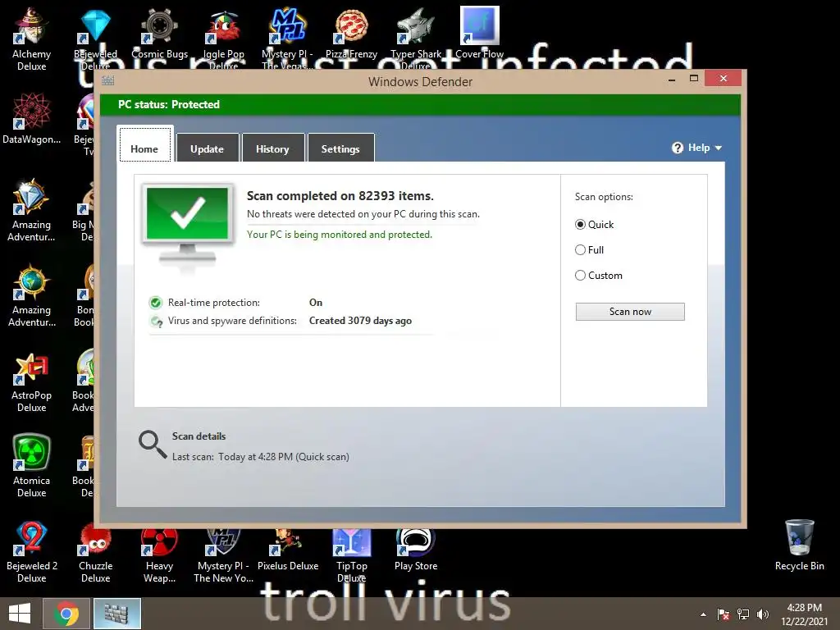Minimize the Windows Defender window
840x630 pixels.
672,80
